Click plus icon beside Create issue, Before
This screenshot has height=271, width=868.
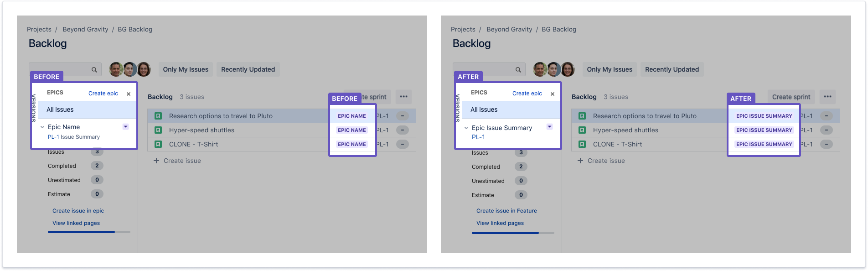156,161
